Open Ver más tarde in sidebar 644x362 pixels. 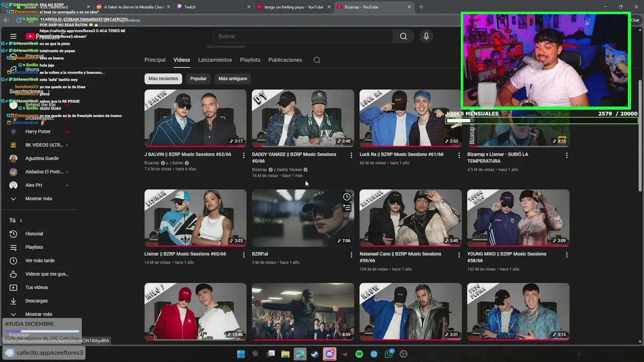[40, 260]
